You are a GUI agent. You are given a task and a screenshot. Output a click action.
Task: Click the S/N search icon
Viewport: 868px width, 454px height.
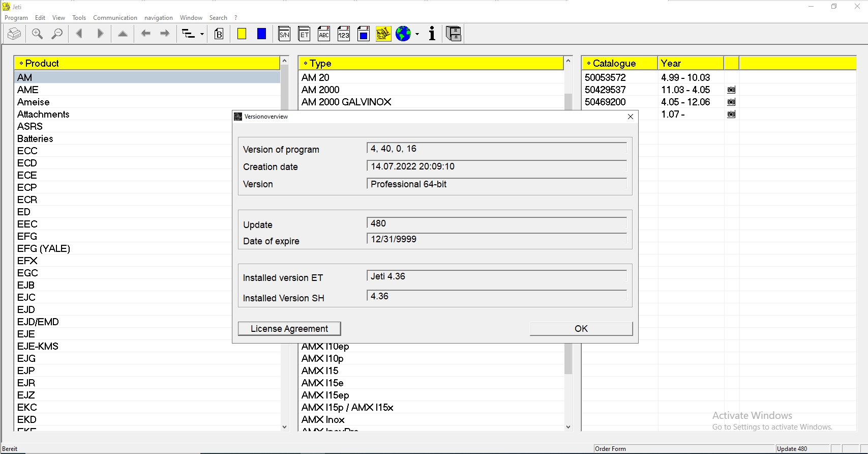point(284,34)
